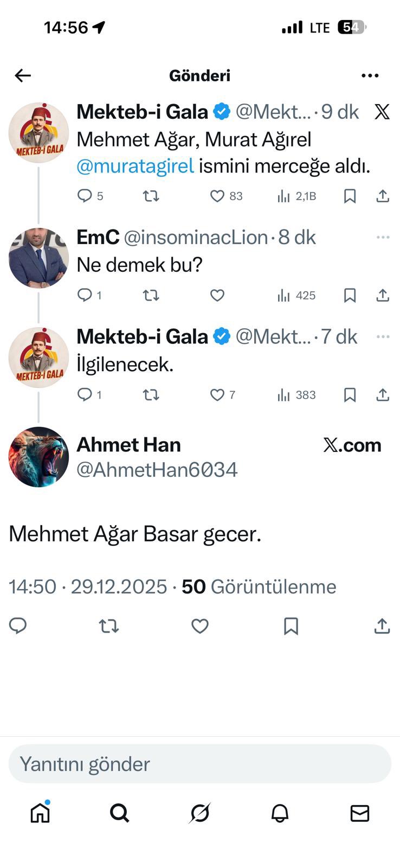Open the post options menu at top right
Screen dimensions: 400x868
(370, 75)
